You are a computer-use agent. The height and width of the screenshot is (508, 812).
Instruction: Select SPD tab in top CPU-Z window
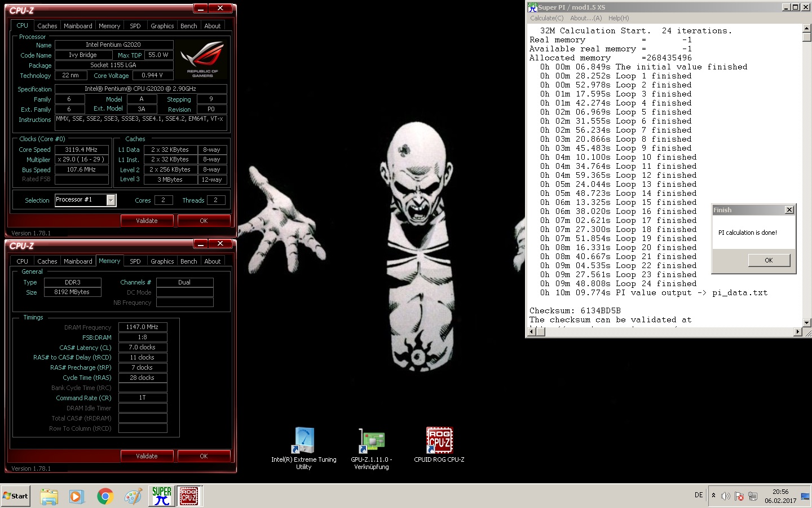click(x=135, y=26)
